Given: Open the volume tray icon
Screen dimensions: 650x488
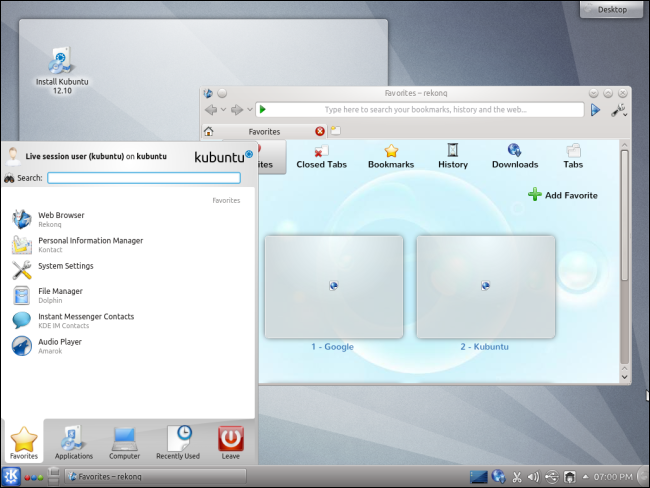Looking at the screenshot, I should pyautogui.click(x=533, y=477).
